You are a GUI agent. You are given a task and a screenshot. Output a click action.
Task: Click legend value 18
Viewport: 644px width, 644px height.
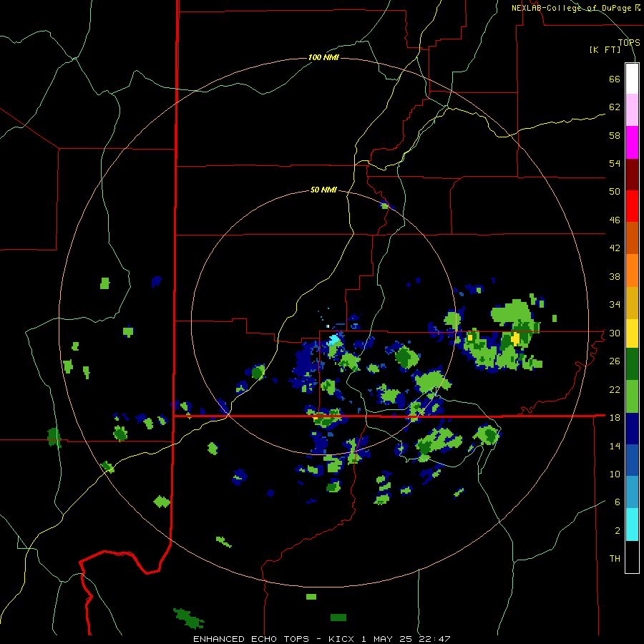(x=615, y=418)
